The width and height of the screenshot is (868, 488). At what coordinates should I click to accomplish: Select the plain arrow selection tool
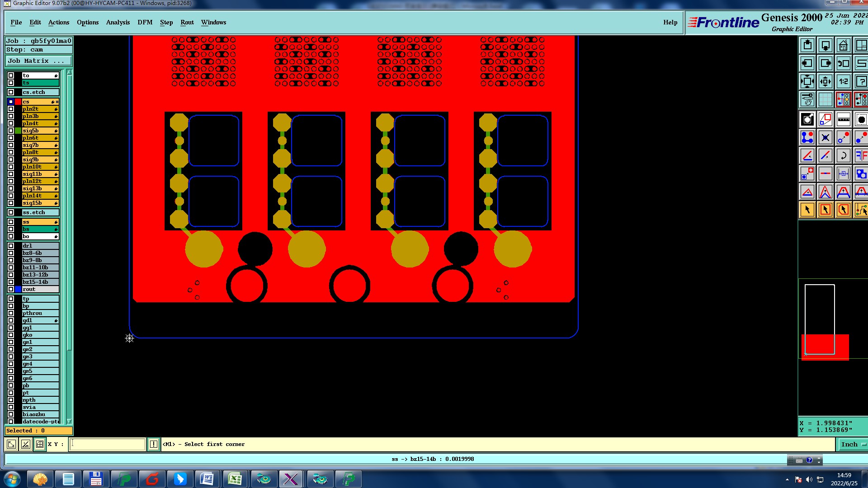click(807, 210)
